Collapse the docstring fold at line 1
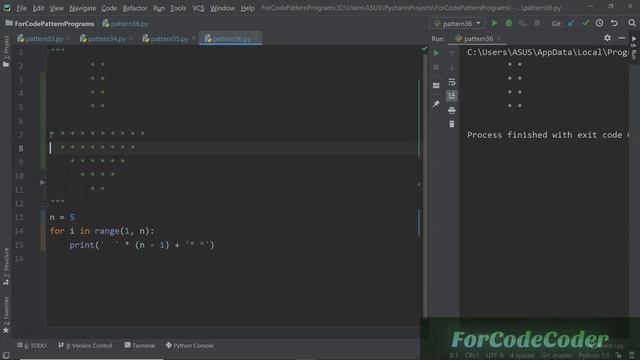Viewport: 640px width, 360px height. point(45,52)
